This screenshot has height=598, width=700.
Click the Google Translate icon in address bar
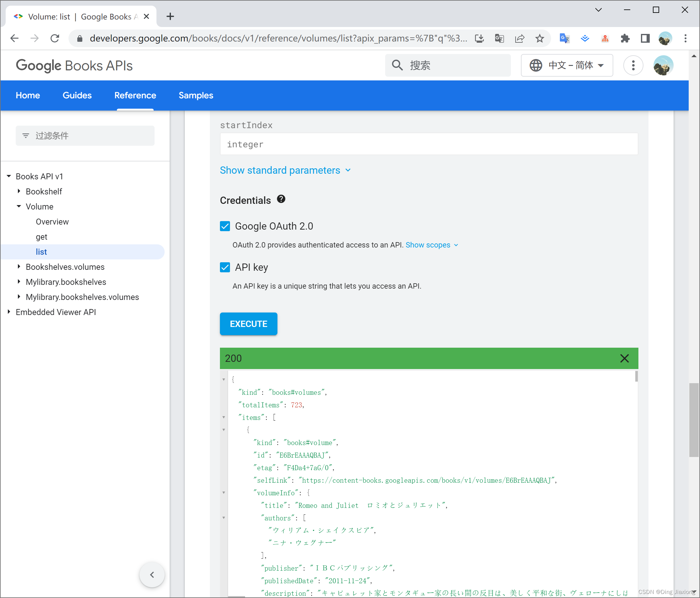pyautogui.click(x=499, y=39)
